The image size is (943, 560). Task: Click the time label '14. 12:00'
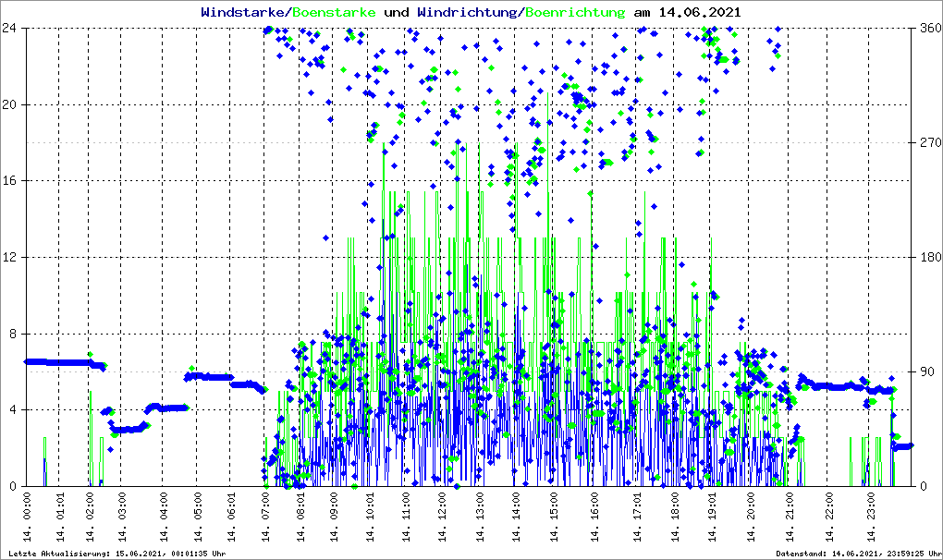pos(442,517)
